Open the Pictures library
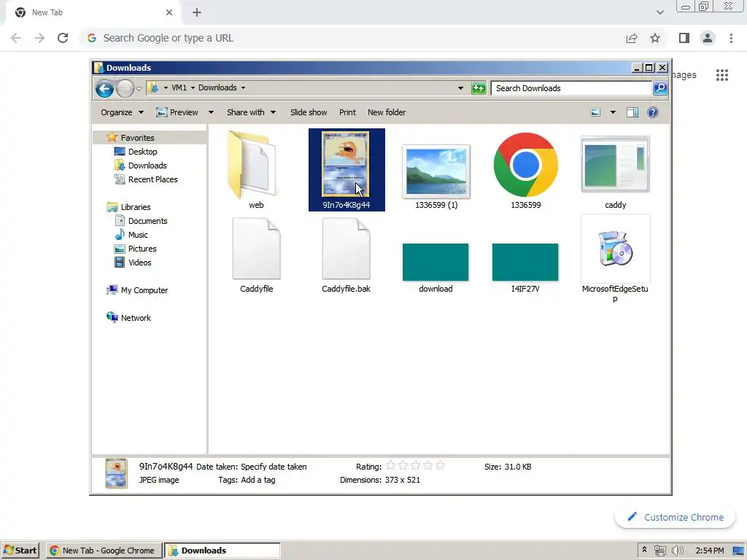This screenshot has height=560, width=747. pos(142,249)
